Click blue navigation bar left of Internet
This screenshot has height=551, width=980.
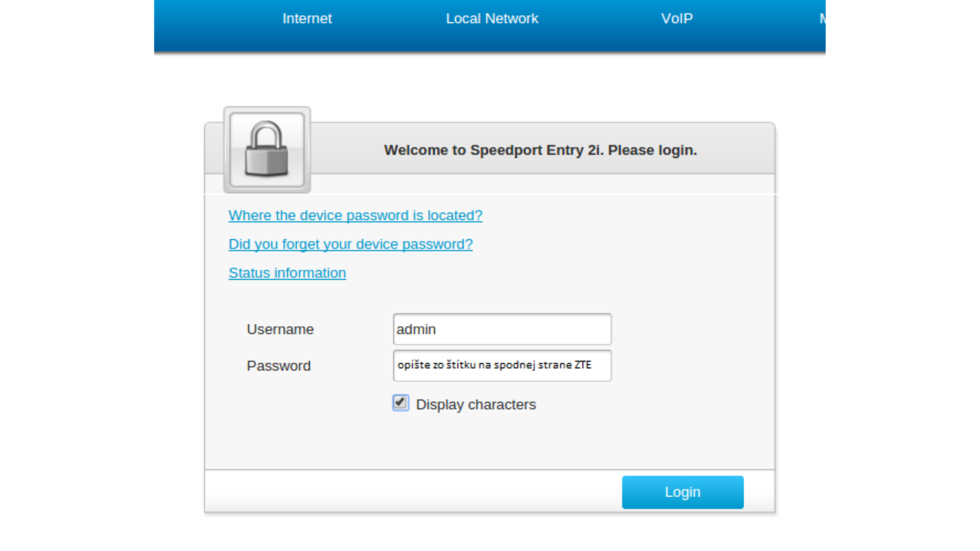point(213,23)
